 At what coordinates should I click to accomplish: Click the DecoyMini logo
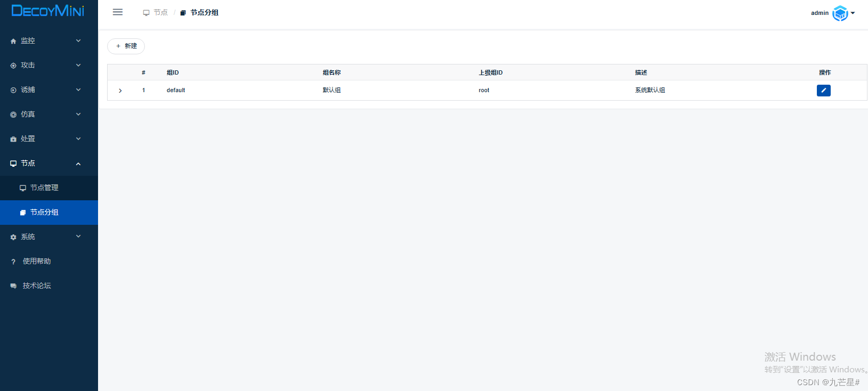pyautogui.click(x=48, y=11)
